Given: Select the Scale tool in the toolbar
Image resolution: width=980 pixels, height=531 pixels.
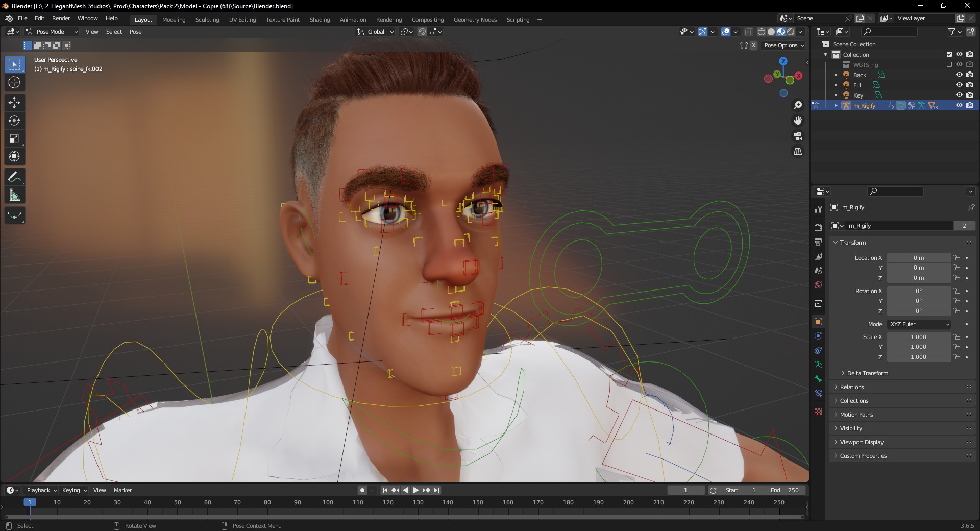Looking at the screenshot, I should (x=14, y=138).
